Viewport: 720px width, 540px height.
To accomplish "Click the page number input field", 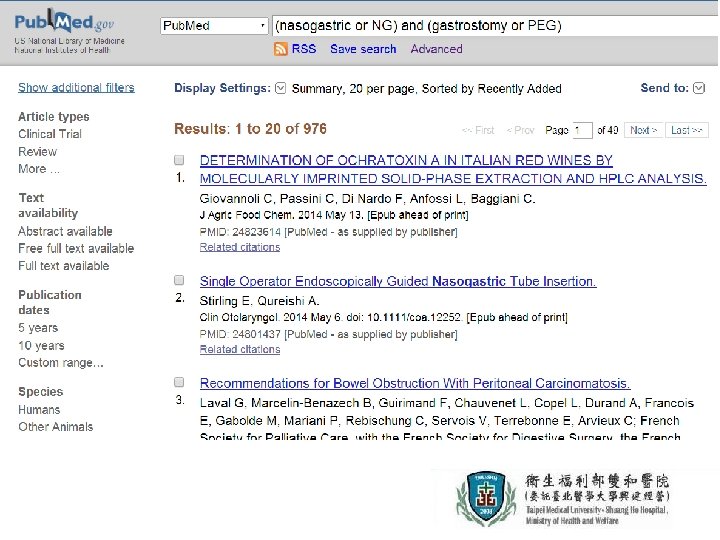I will (582, 130).
